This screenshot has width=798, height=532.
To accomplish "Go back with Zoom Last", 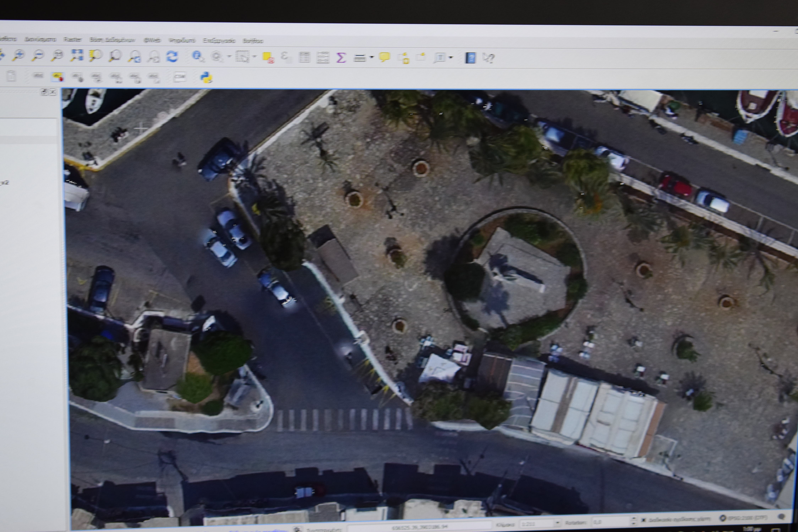I will pyautogui.click(x=135, y=56).
